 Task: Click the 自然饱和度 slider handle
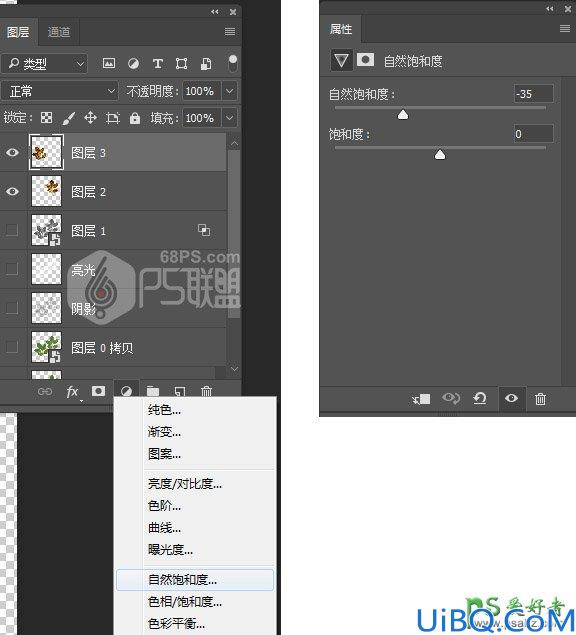point(403,115)
